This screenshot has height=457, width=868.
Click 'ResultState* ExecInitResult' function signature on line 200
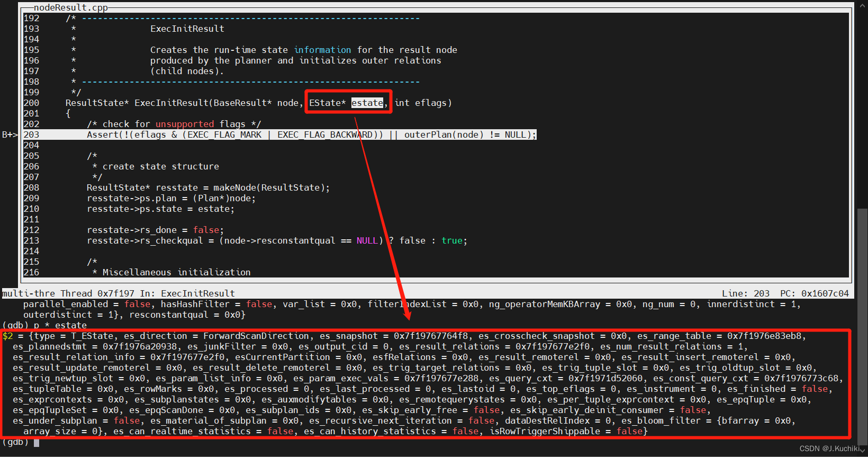click(x=137, y=103)
